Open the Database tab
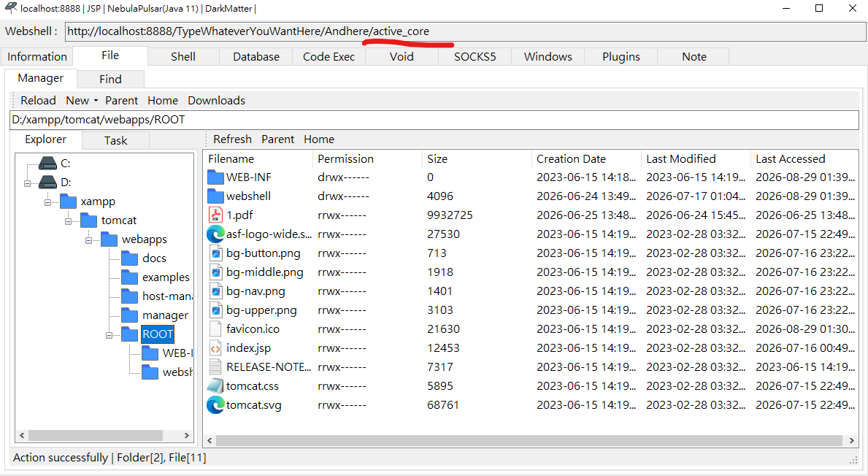868x476 pixels. pyautogui.click(x=256, y=56)
